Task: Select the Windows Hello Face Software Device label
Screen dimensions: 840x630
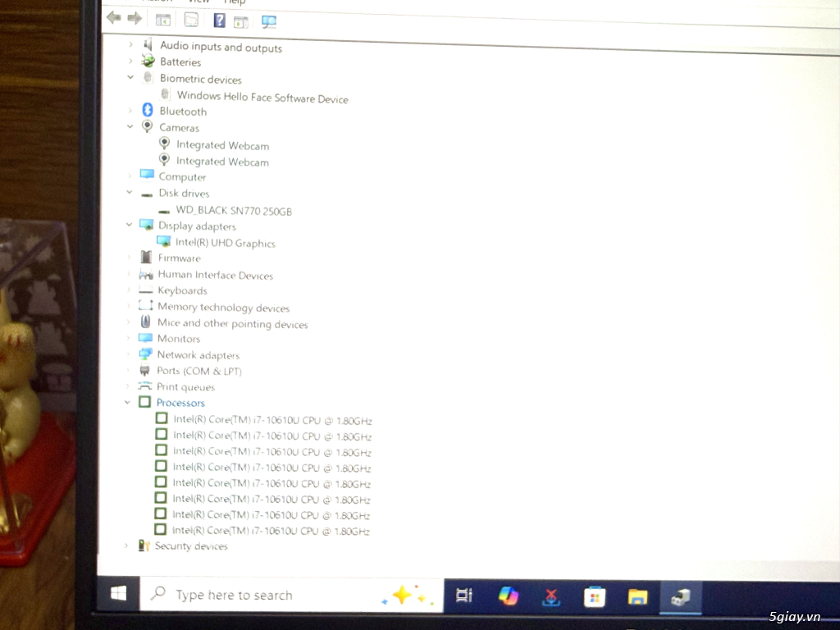Action: (x=262, y=97)
